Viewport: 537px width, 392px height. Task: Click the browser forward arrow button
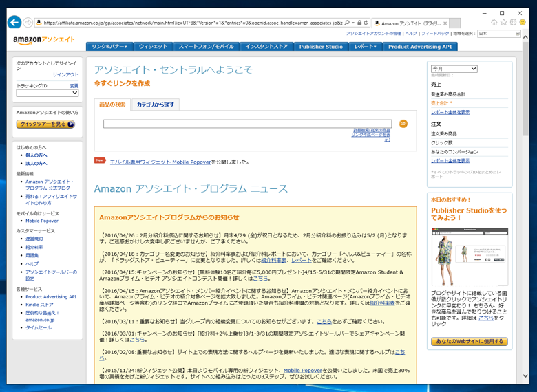pos(28,23)
